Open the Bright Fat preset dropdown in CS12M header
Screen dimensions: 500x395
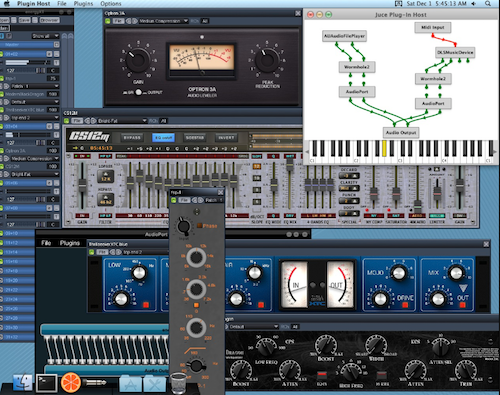pos(122,121)
